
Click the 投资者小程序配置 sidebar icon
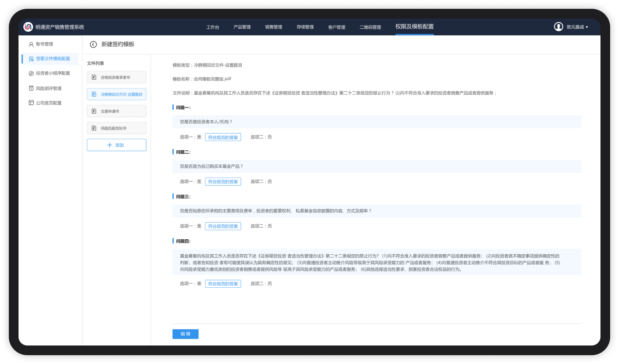31,74
